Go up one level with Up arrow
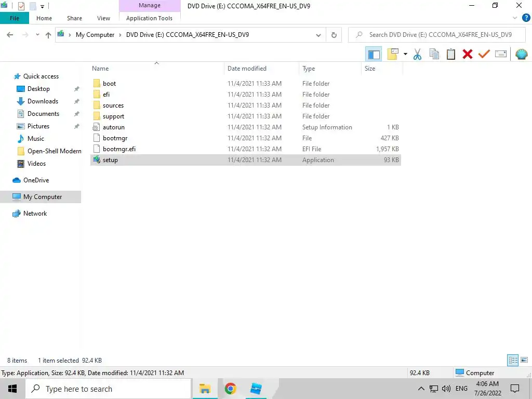Viewport: 532px width, 399px height. (x=48, y=35)
